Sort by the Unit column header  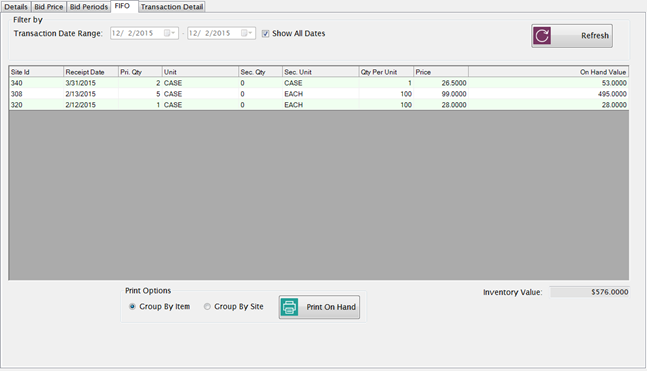(200, 72)
